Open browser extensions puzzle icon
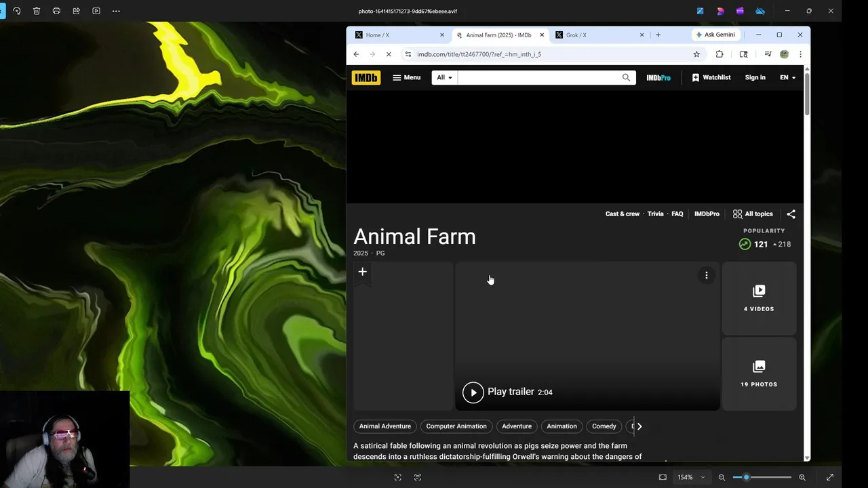868x488 pixels. [719, 54]
